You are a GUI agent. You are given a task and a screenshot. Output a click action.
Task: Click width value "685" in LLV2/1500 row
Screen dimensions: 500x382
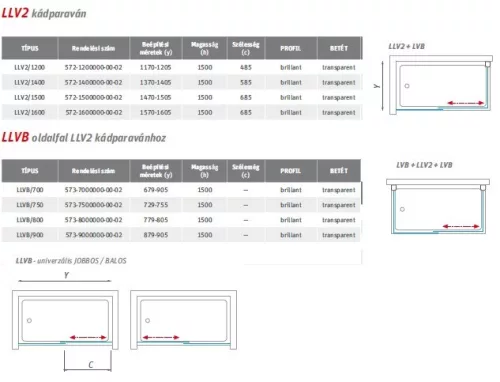click(246, 97)
